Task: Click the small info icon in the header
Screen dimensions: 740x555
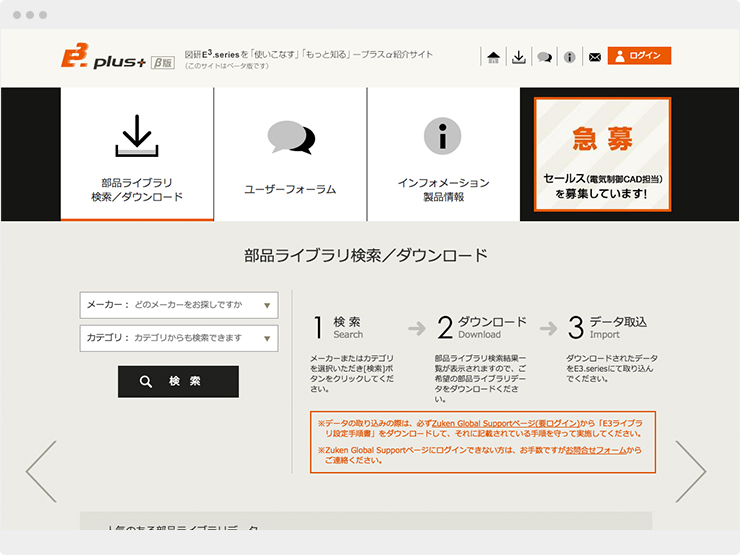Action: (x=569, y=57)
